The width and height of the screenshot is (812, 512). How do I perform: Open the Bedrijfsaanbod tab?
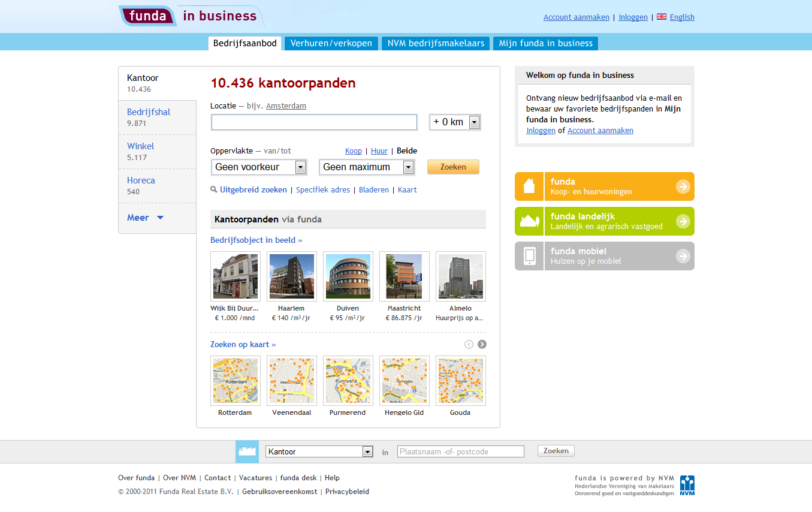click(x=245, y=43)
